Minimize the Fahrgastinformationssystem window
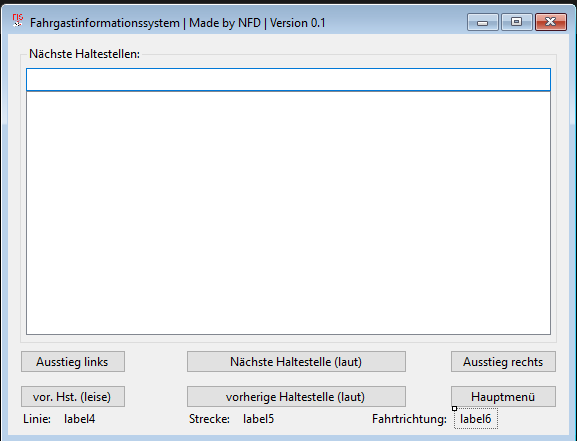Screen dimensions: 577x441 click(482, 22)
